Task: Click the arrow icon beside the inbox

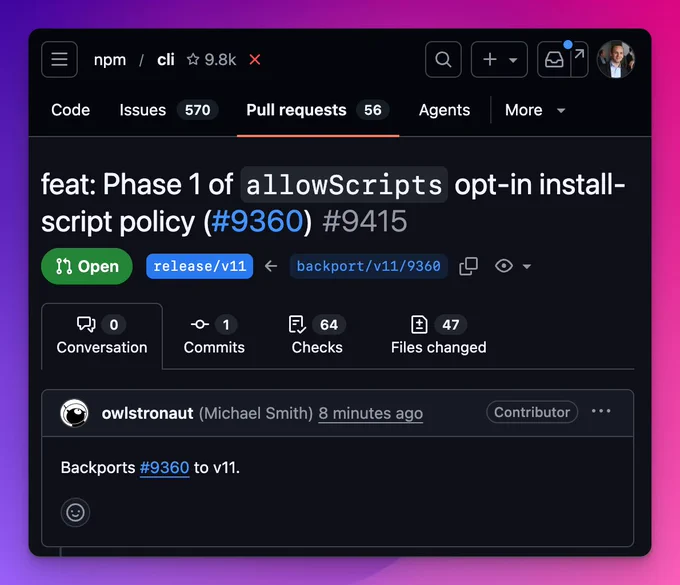Action: (579, 55)
